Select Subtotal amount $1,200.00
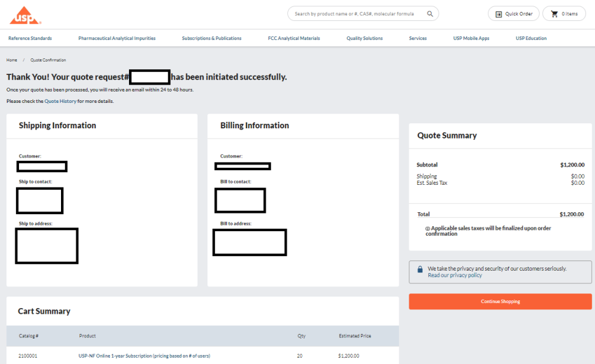The width and height of the screenshot is (595, 364). point(572,165)
